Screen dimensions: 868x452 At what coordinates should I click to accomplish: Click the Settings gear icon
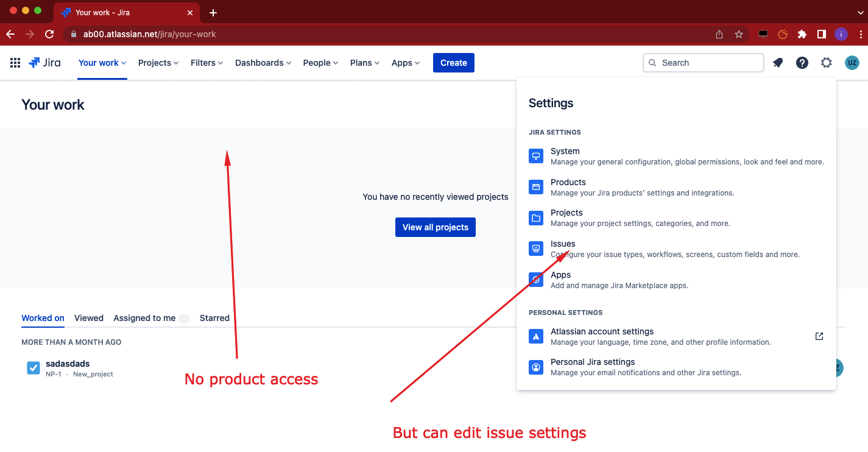pyautogui.click(x=826, y=63)
